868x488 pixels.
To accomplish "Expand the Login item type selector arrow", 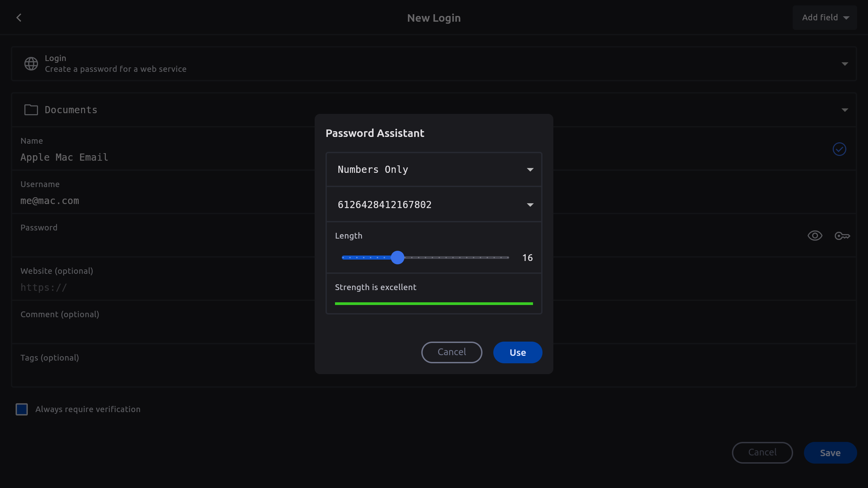I will click(845, 64).
